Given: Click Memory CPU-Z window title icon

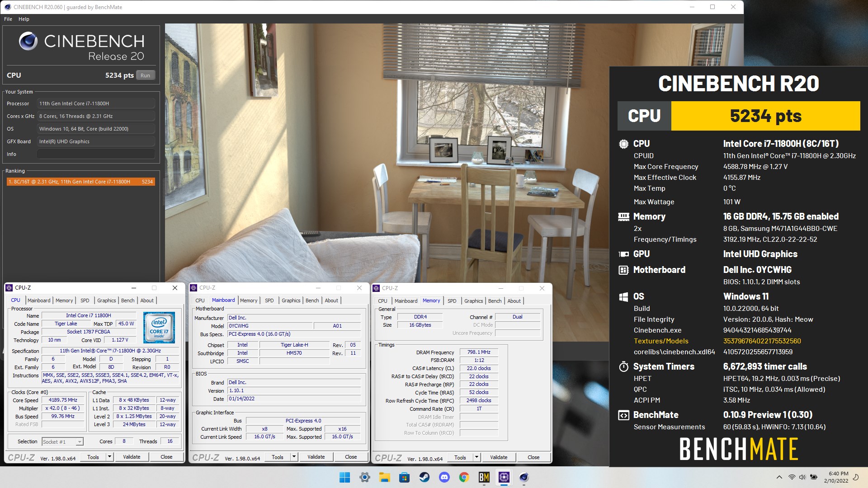Looking at the screenshot, I should point(376,288).
